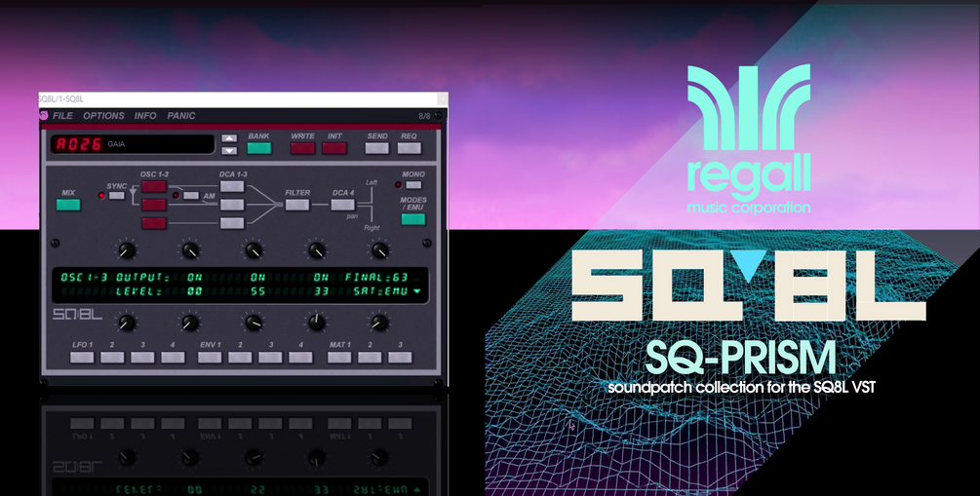Open the ENV 2 page
This screenshot has width=980, height=496.
point(240,358)
